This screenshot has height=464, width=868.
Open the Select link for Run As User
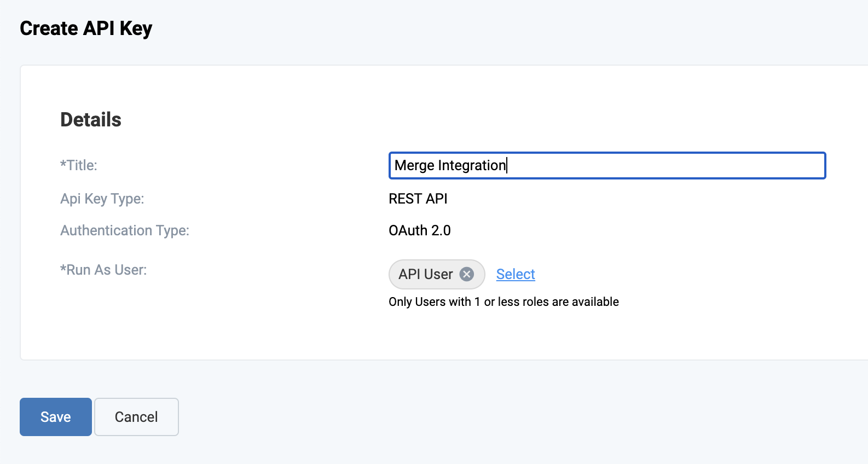click(516, 274)
